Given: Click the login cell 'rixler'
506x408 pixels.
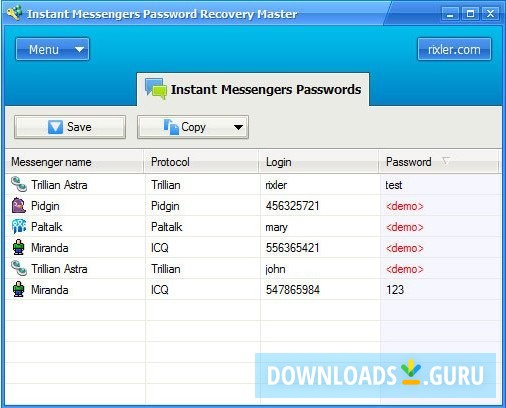Looking at the screenshot, I should pos(276,185).
